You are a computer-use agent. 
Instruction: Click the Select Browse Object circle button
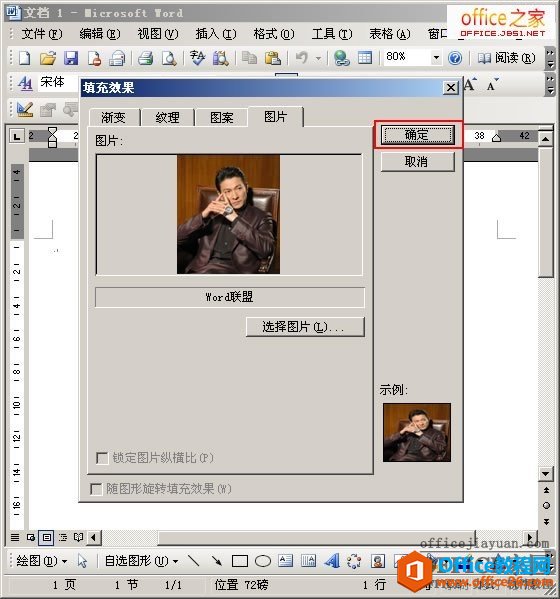(546, 505)
